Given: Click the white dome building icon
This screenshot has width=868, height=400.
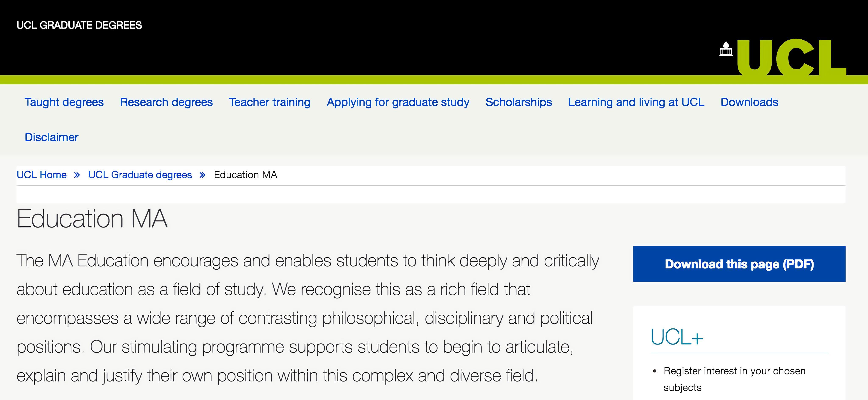Looking at the screenshot, I should (726, 50).
